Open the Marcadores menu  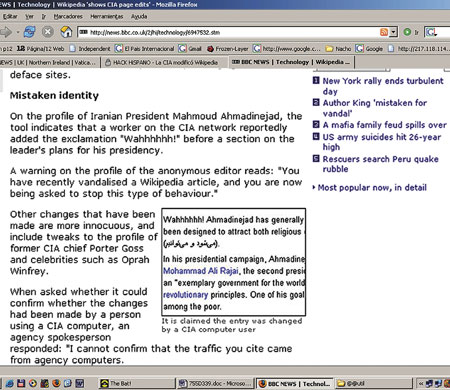68,16
